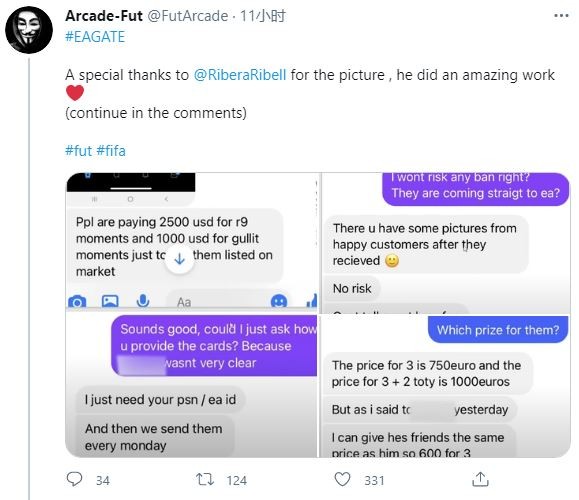Open the tweet's three-dot more menu
Image resolution: width=579 pixels, height=500 pixels.
(x=561, y=16)
